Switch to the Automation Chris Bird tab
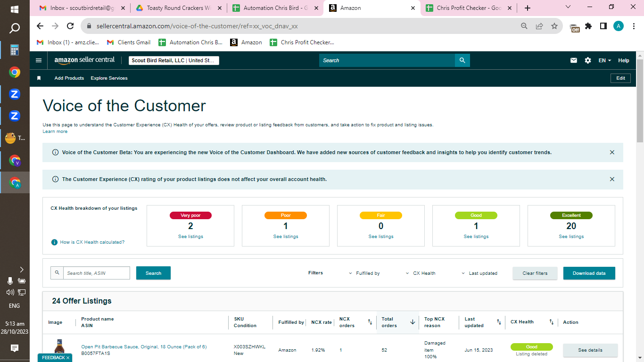The width and height of the screenshot is (644, 362). point(275,8)
